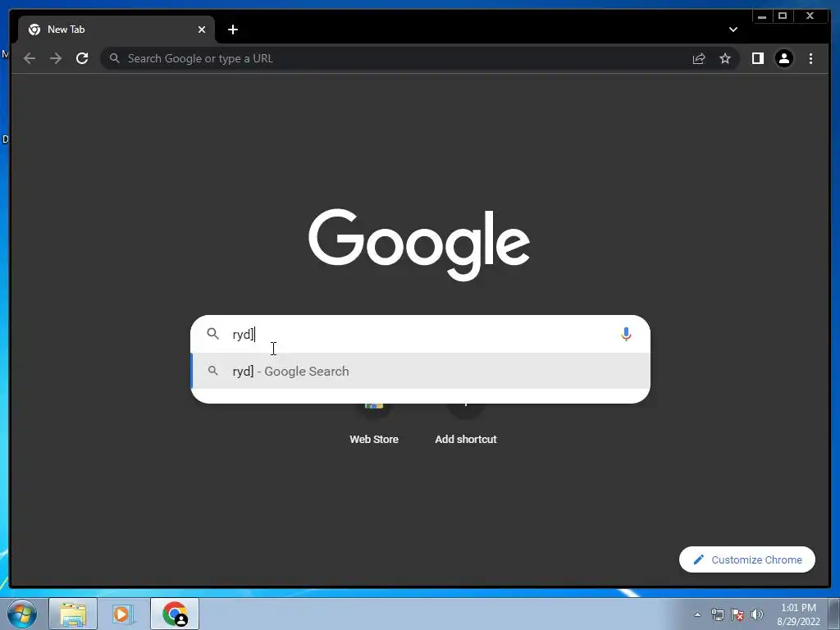This screenshot has height=630, width=840.
Task: Open the Action Center flag icon
Action: [737, 614]
